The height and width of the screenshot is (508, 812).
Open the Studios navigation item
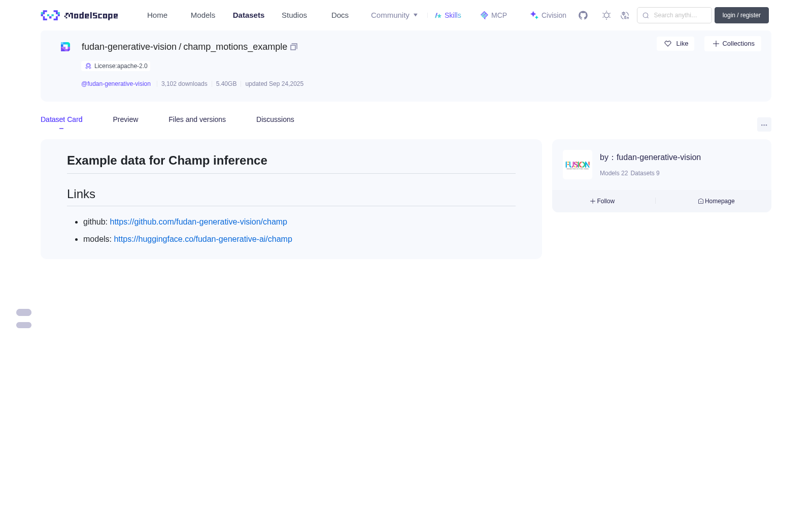tap(294, 15)
